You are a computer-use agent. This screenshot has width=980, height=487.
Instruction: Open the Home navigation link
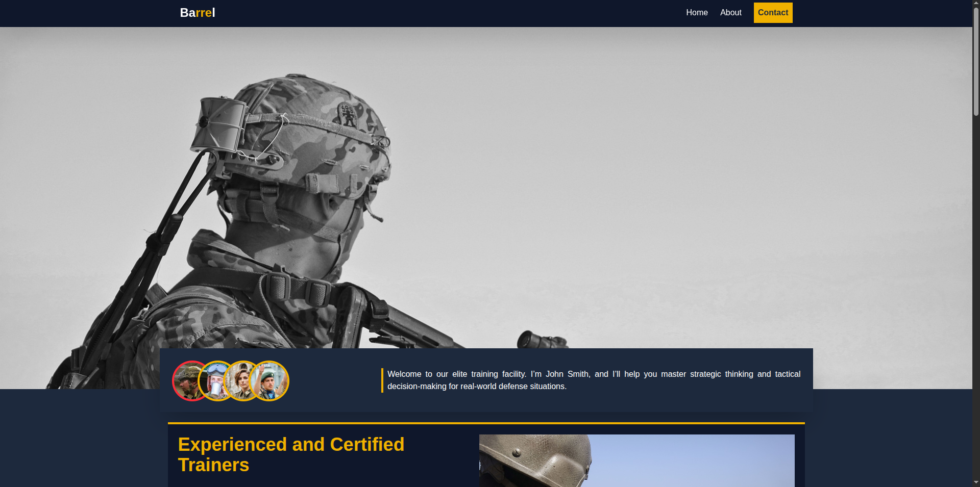(697, 13)
